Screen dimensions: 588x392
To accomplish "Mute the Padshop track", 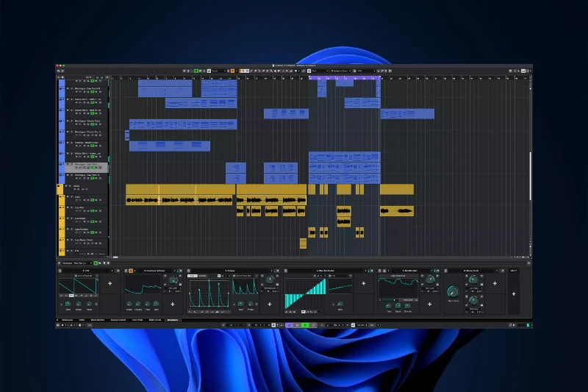I will (x=68, y=143).
